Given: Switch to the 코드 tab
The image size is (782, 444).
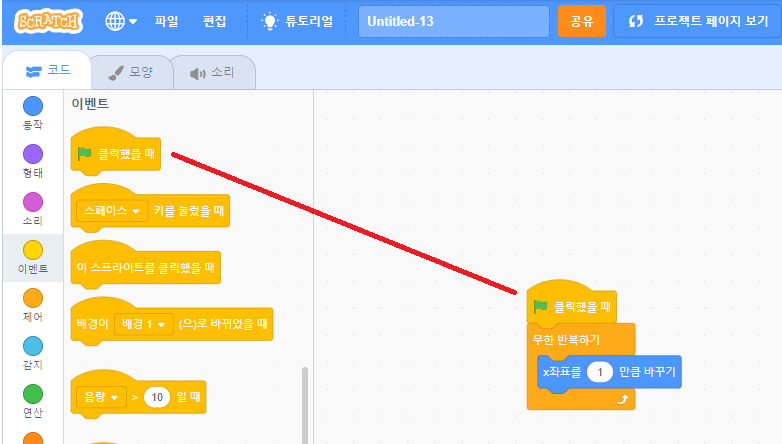Looking at the screenshot, I should tap(47, 70).
